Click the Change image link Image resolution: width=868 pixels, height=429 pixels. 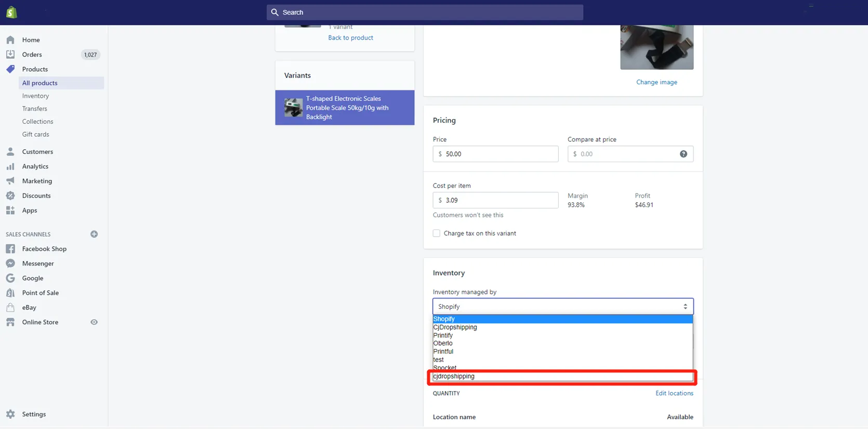click(656, 82)
